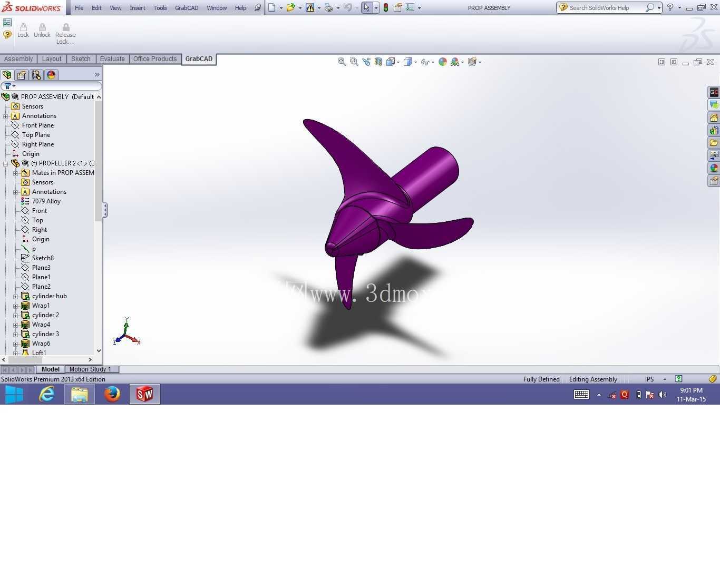Open File Properties icon in top toolbar
The image size is (720, 588).
[398, 7]
